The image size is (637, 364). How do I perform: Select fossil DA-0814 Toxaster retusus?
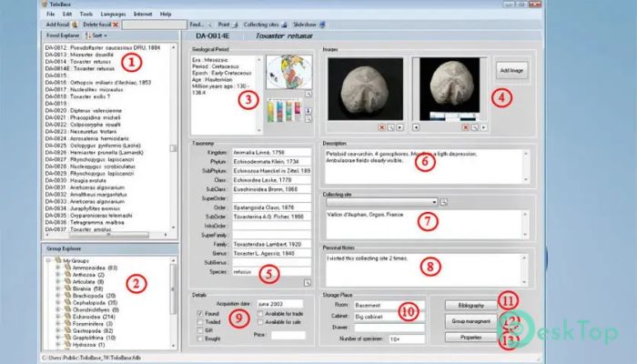pos(78,62)
